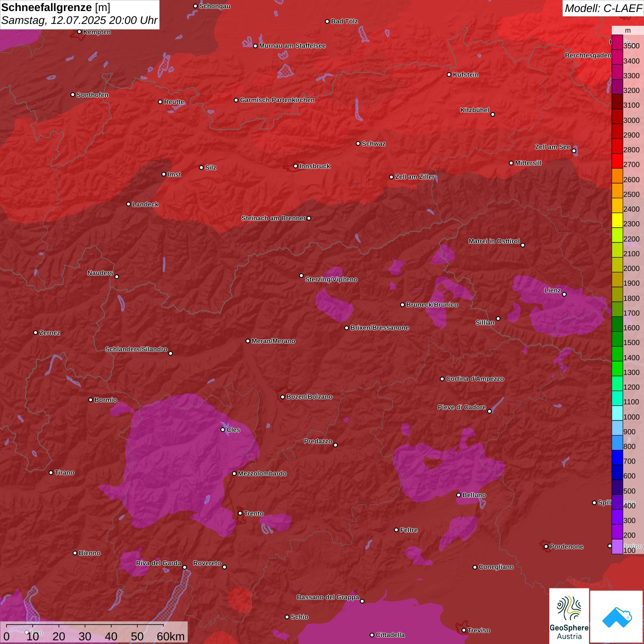
Task: Select the Pordenone label
Action: pyautogui.click(x=566, y=546)
